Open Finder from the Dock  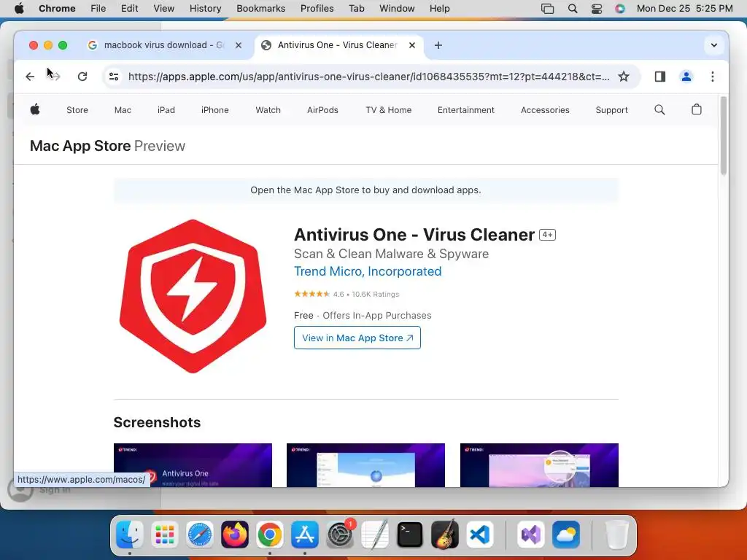click(130, 534)
